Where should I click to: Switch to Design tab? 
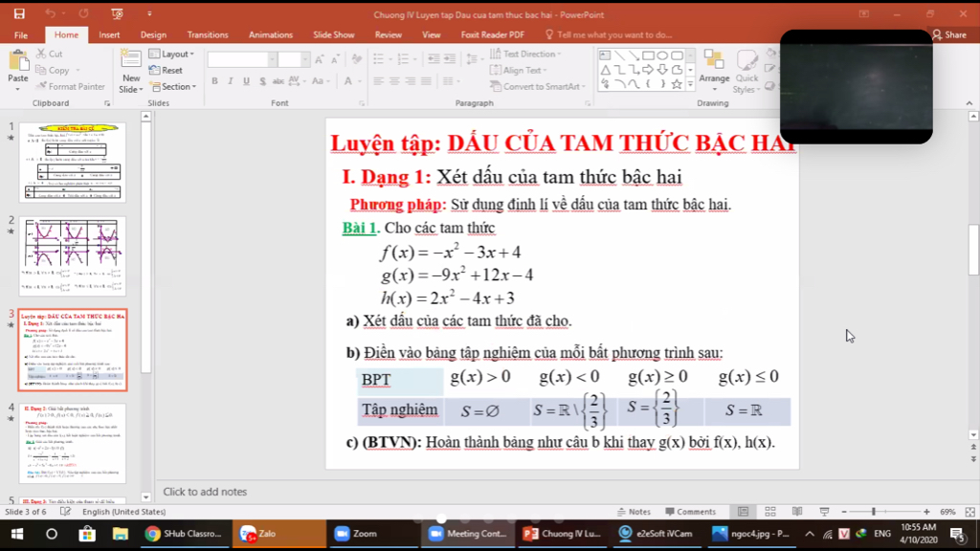153,35
